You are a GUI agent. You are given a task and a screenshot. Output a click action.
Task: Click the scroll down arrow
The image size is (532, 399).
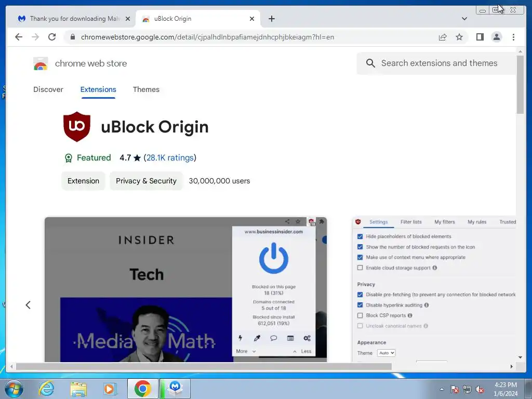point(520,357)
